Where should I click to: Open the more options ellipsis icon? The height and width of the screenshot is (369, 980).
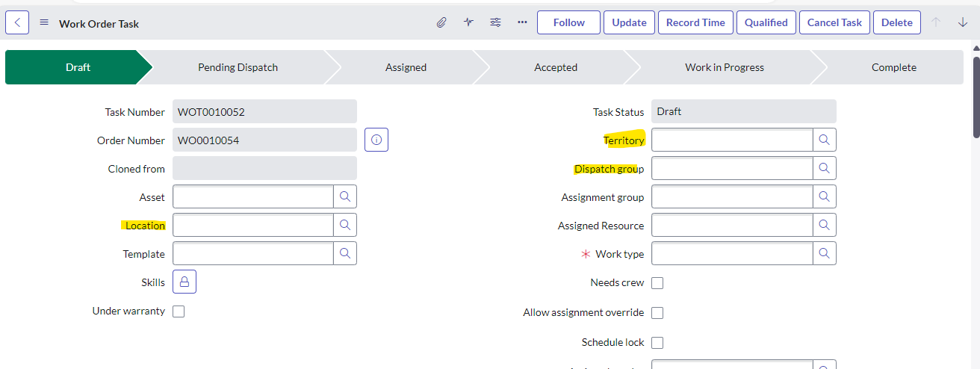tap(522, 22)
